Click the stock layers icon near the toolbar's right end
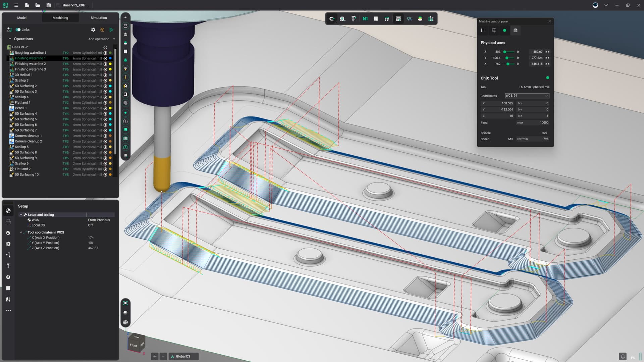The height and width of the screenshot is (362, 644). [x=420, y=19]
